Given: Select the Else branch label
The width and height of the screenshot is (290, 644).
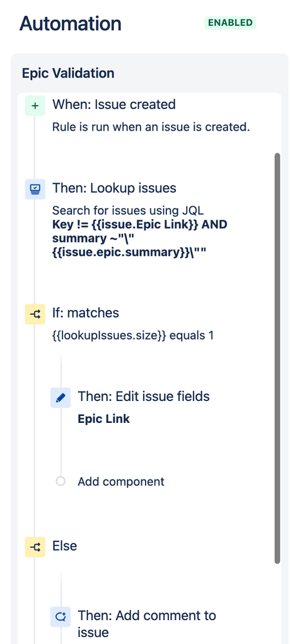Looking at the screenshot, I should tap(64, 546).
